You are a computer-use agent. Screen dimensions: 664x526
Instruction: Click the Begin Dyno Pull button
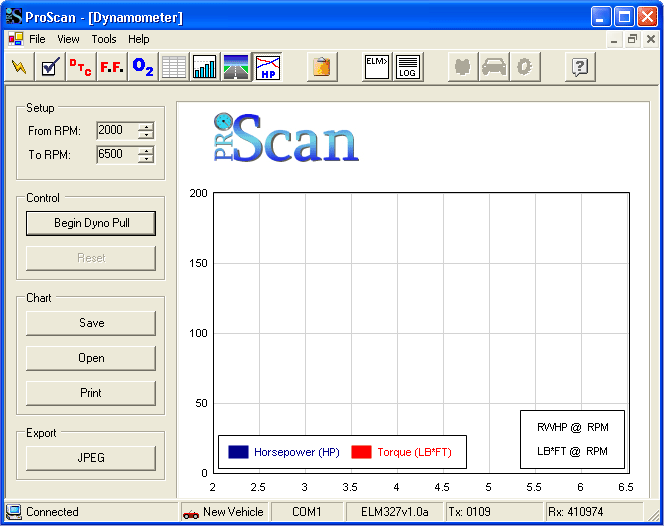coord(91,223)
